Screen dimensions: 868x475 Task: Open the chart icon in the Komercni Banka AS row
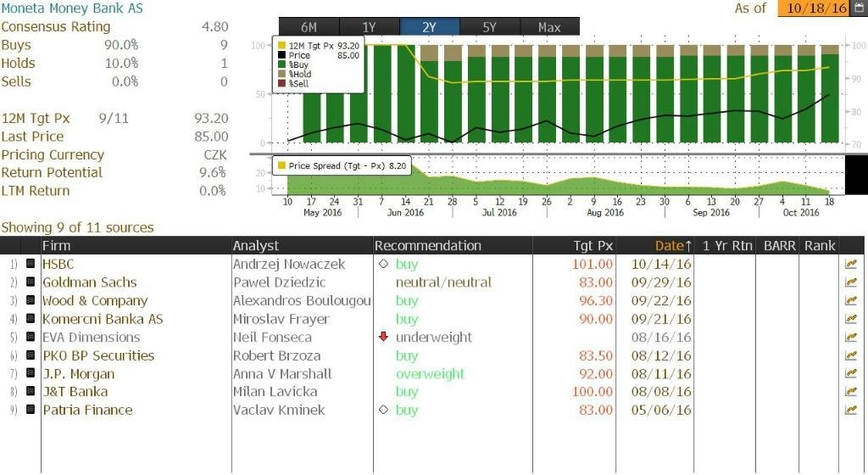pos(851,319)
